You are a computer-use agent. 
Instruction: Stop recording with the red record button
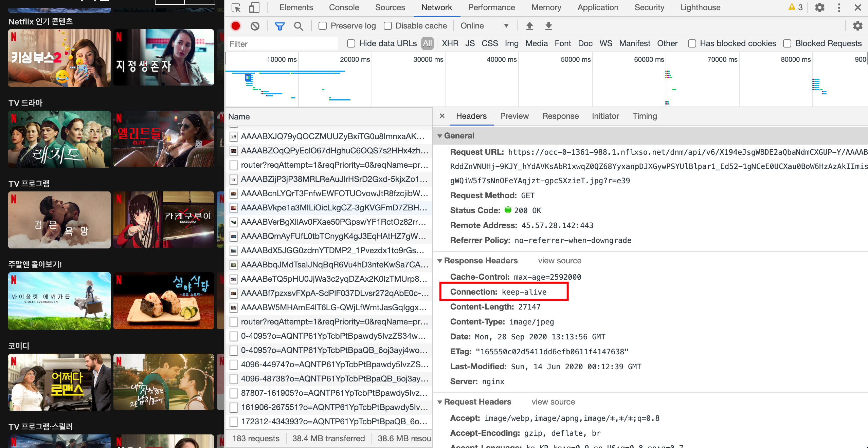[236, 26]
